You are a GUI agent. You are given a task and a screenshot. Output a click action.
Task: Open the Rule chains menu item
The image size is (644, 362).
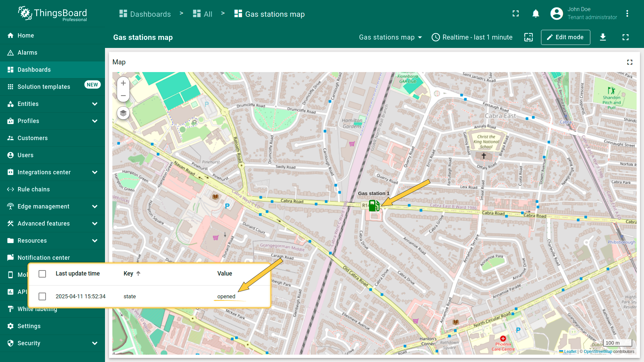coord(34,189)
